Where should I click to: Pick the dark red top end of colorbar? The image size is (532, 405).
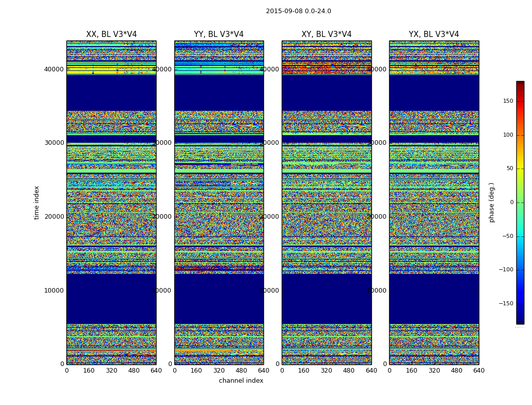coord(520,83)
